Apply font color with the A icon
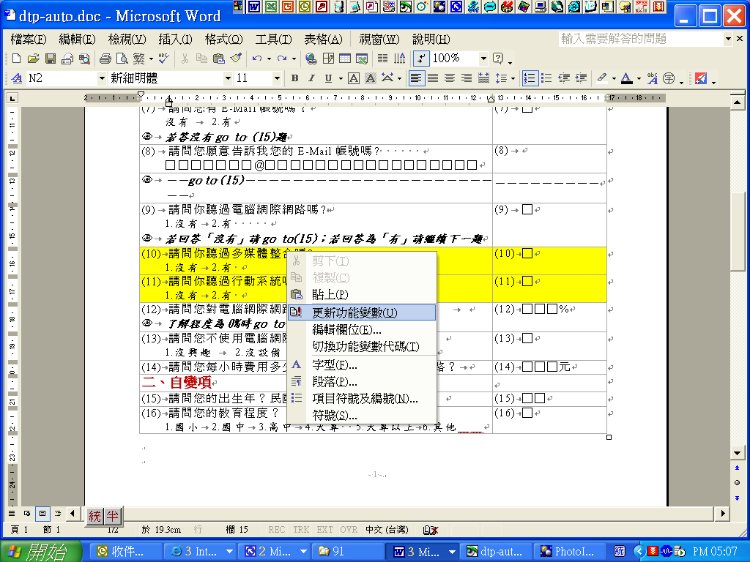Screen dimensions: 750x562 (x=627, y=78)
